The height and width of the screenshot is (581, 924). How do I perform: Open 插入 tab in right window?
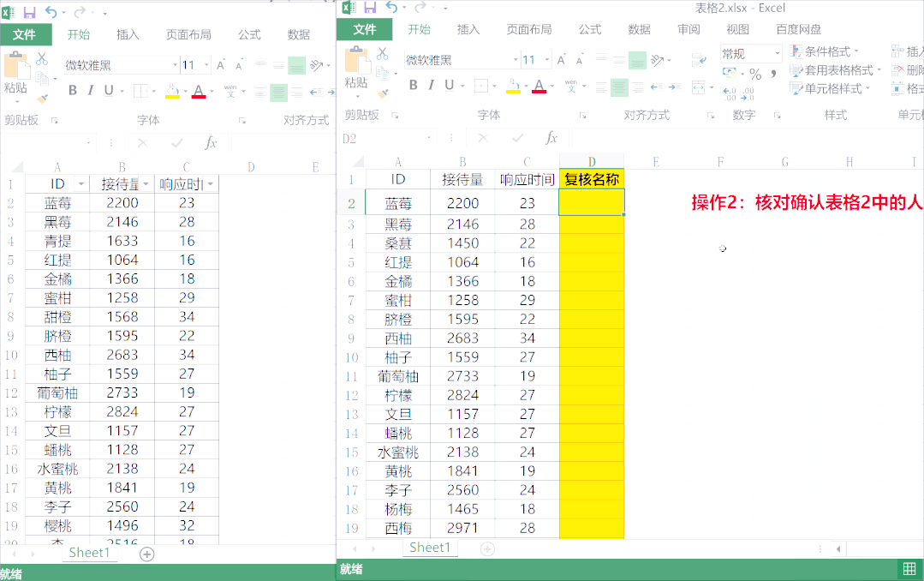pos(468,29)
